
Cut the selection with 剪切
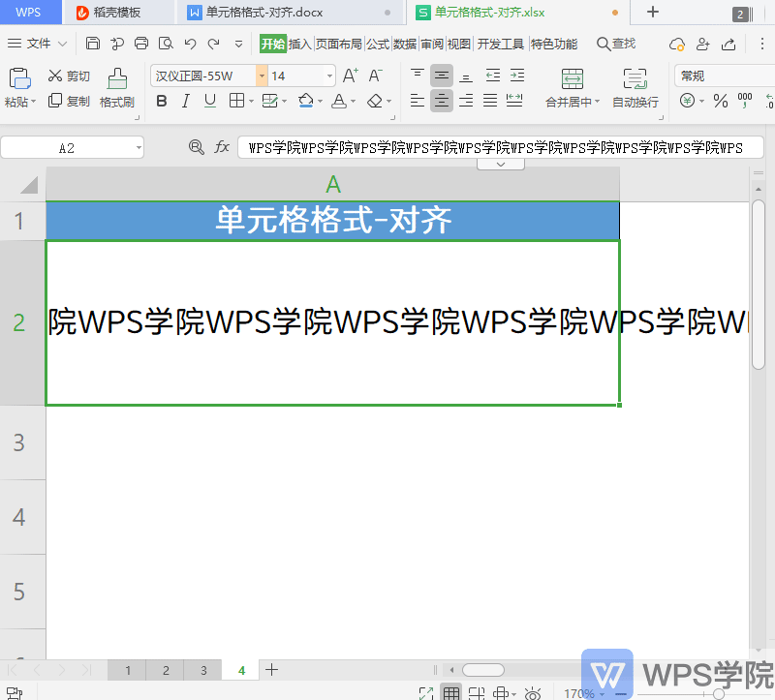coord(69,76)
